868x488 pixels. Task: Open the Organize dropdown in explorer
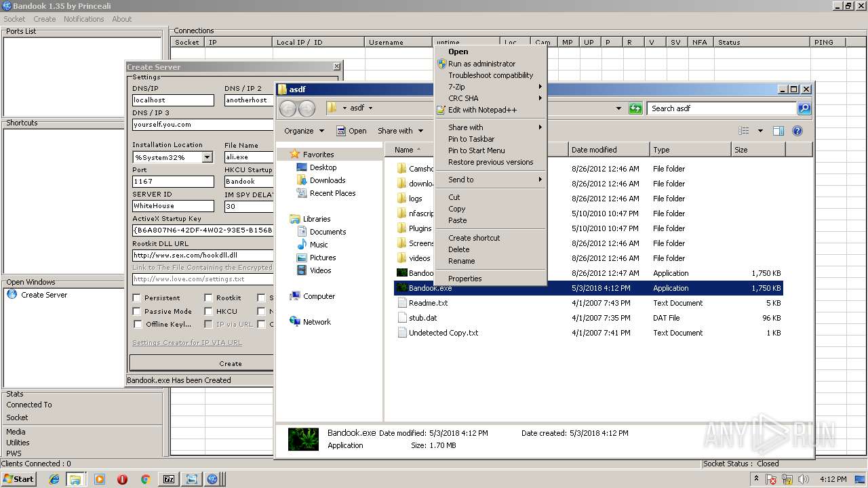pos(304,131)
